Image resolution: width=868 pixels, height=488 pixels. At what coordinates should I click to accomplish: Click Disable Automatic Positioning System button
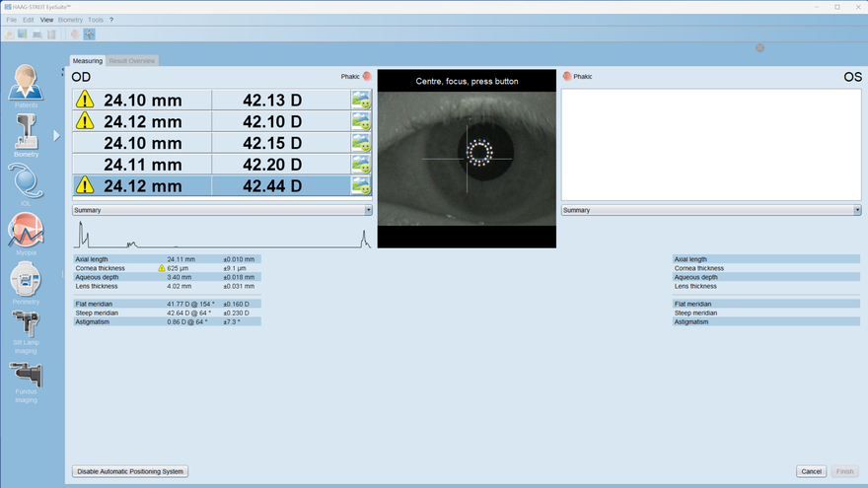click(130, 471)
